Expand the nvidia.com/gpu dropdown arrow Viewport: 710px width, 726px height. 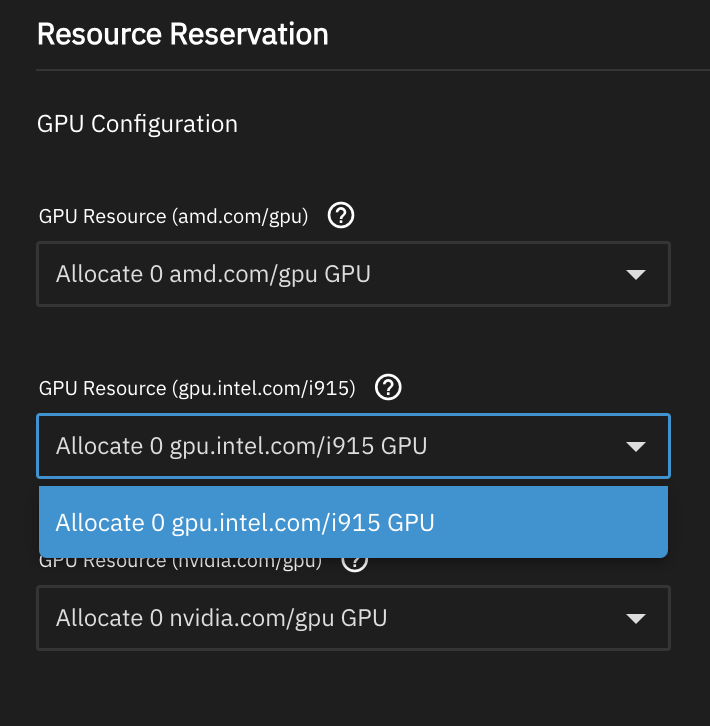pyautogui.click(x=635, y=619)
